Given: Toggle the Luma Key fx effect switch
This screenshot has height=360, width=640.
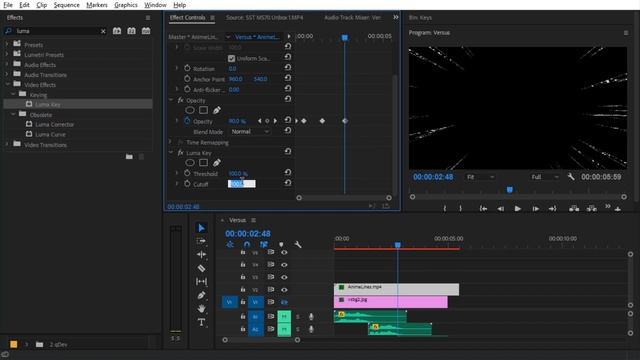Looking at the screenshot, I should [180, 153].
